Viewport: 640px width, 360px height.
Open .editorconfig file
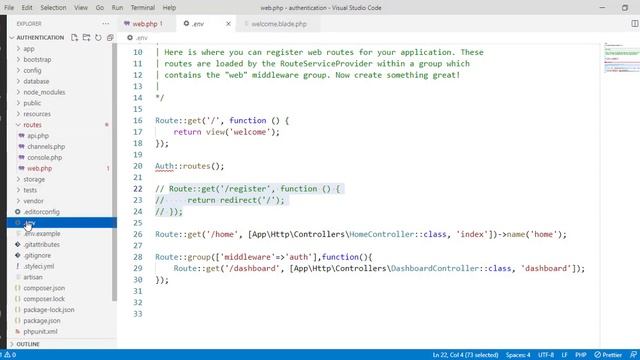(x=41, y=212)
